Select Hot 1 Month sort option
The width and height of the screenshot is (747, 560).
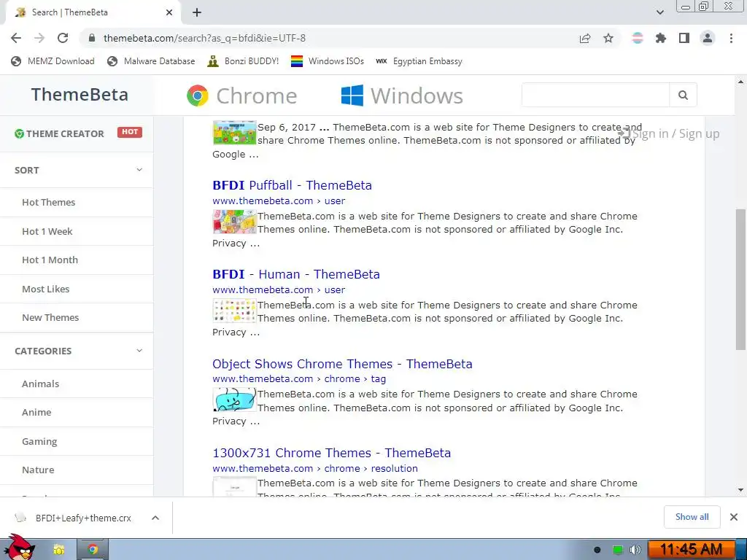[50, 260]
